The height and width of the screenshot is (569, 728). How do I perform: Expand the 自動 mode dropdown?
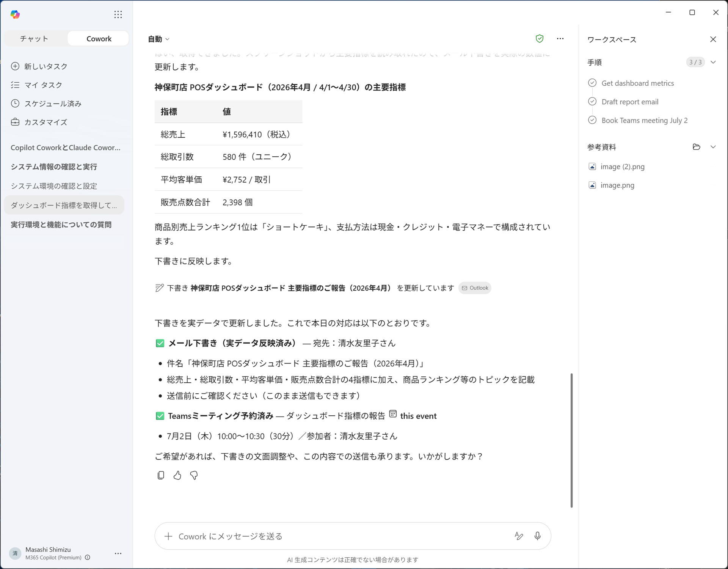(x=158, y=39)
